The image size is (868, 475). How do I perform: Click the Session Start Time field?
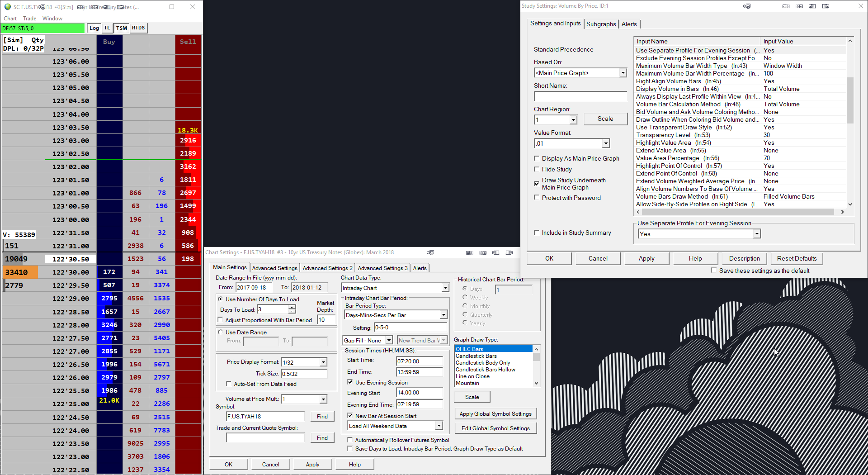pyautogui.click(x=420, y=361)
